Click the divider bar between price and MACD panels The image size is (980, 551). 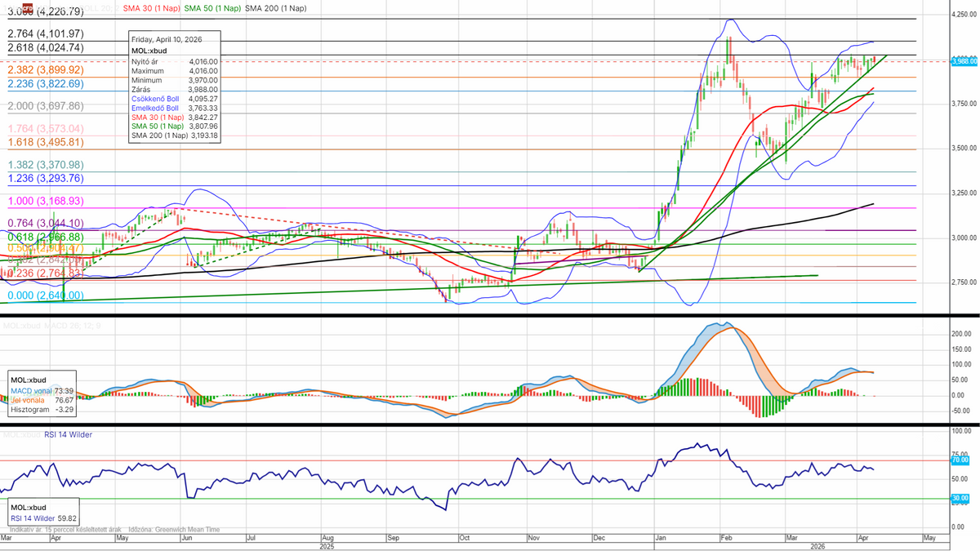[490, 316]
